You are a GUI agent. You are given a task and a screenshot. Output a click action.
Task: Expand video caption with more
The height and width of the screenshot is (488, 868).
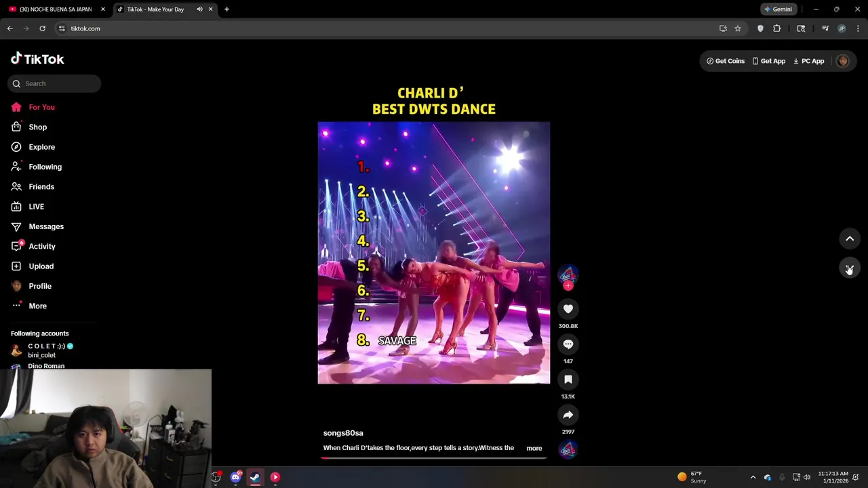[534, 448]
